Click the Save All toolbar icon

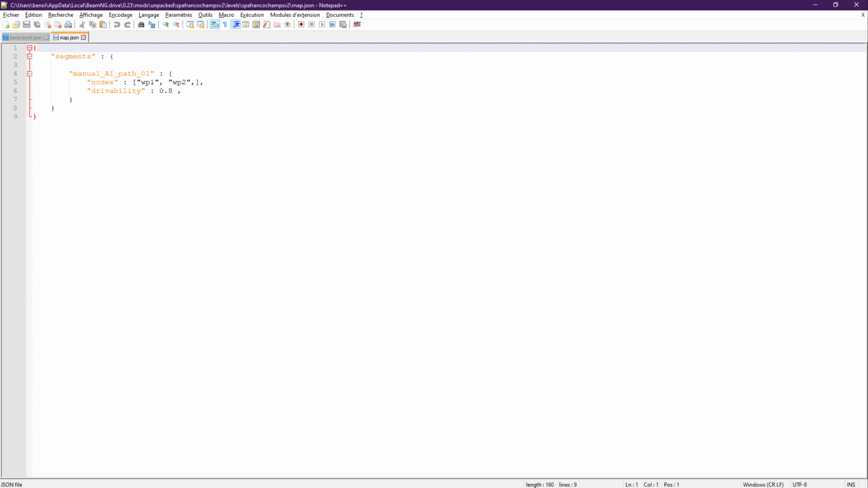[37, 25]
